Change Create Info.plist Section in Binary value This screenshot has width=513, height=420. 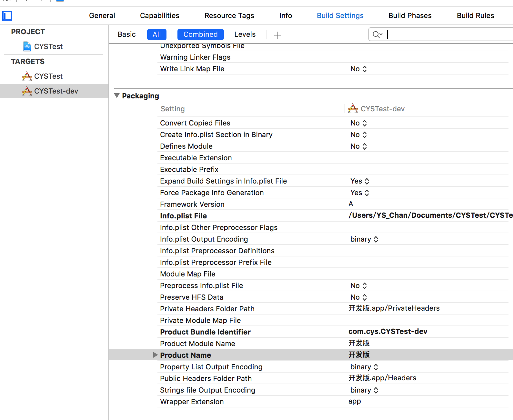point(358,135)
